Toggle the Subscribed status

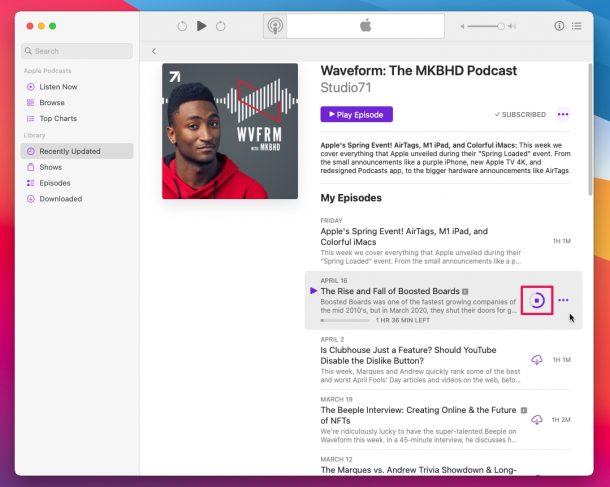520,115
